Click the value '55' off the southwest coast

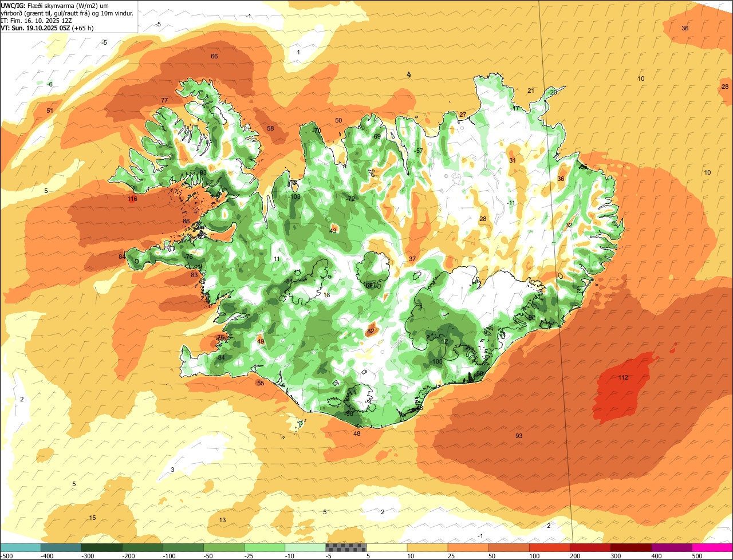pyautogui.click(x=261, y=383)
